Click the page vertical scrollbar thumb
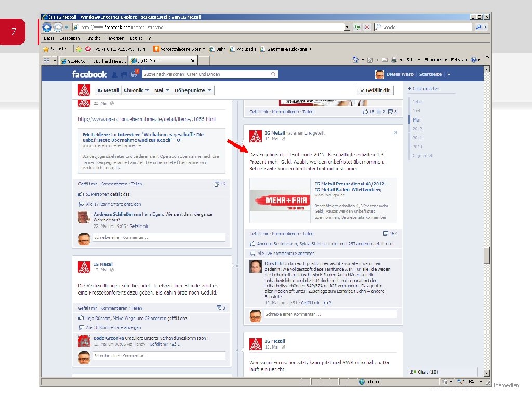 coord(487,255)
